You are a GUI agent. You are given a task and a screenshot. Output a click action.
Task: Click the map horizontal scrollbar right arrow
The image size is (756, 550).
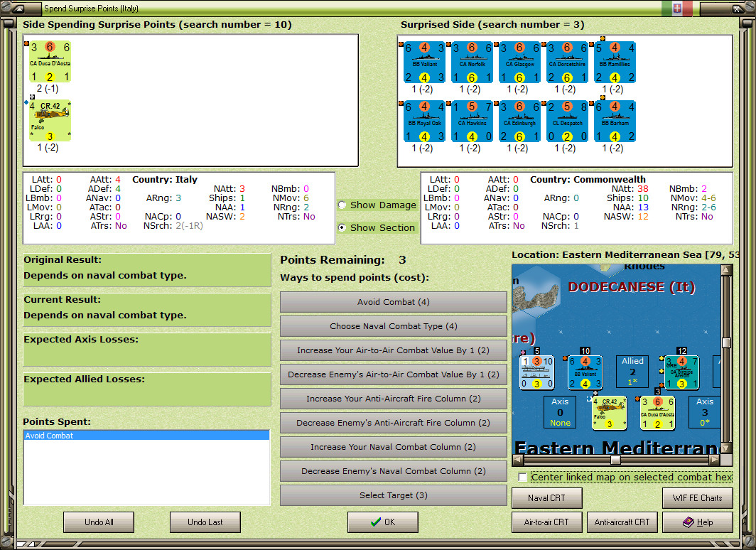715,460
